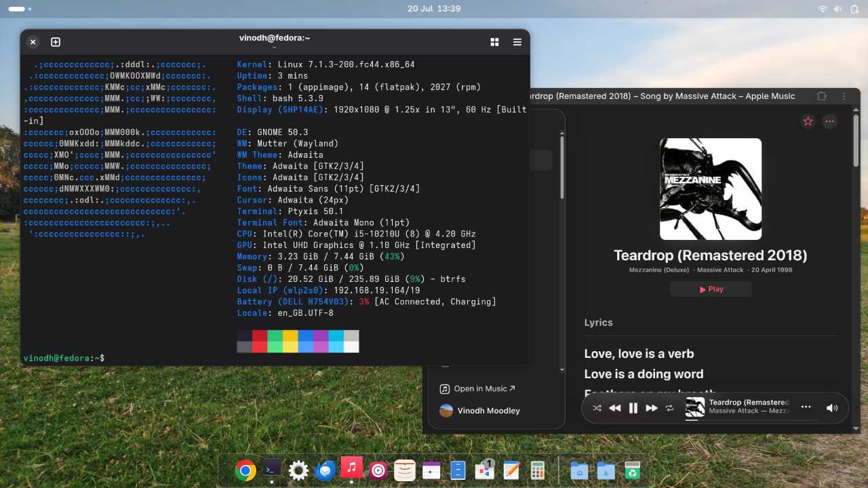The image size is (868, 488).
Task: Click the "WM: Mutter (Wayland)" line
Action: coord(288,144)
